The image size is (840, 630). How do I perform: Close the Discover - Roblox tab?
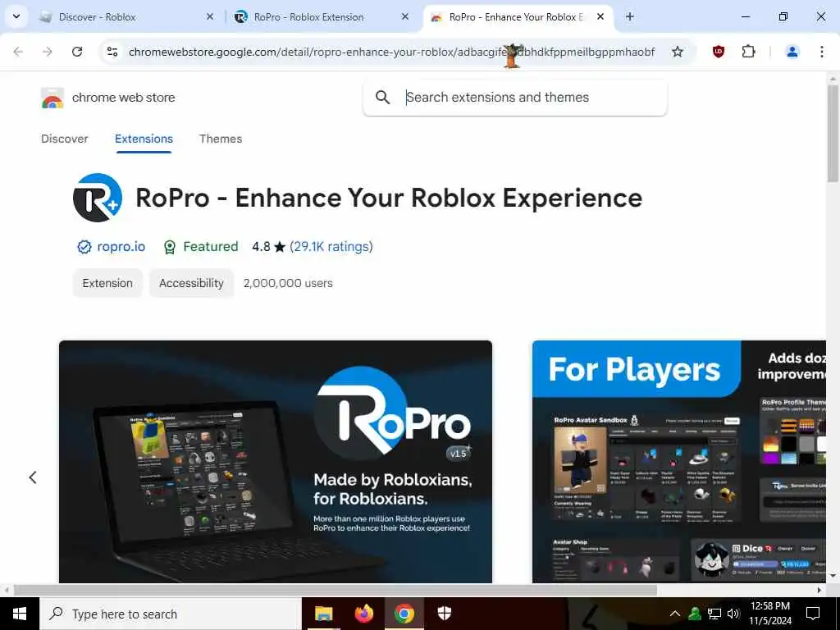(210, 16)
